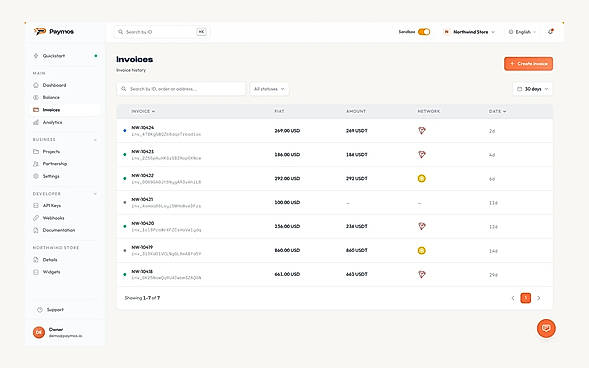The image size is (589, 368).
Task: Focus the Search by ID field
Action: pos(162,32)
